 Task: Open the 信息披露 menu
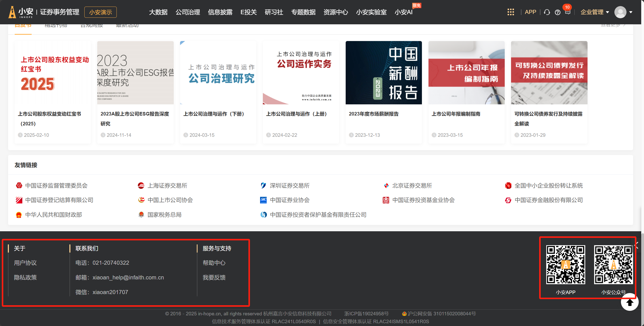(x=220, y=12)
